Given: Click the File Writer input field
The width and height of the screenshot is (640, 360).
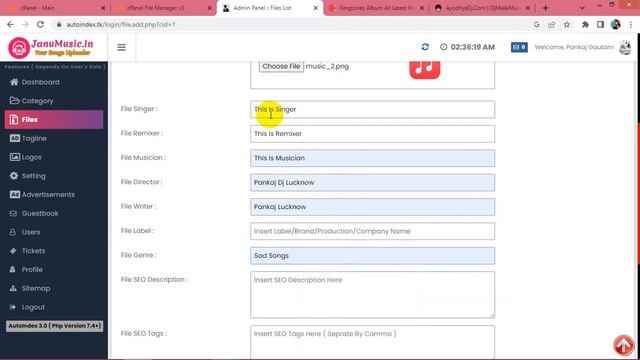Looking at the screenshot, I should pos(372,207).
